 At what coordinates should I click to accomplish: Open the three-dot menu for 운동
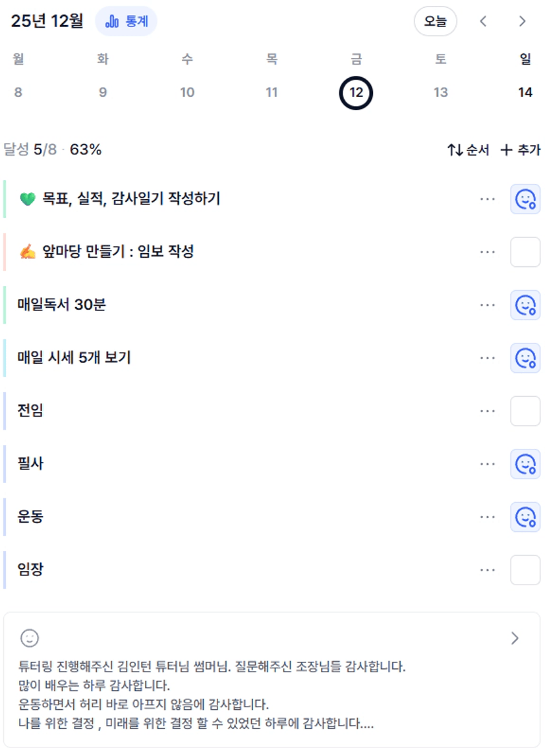tap(488, 517)
